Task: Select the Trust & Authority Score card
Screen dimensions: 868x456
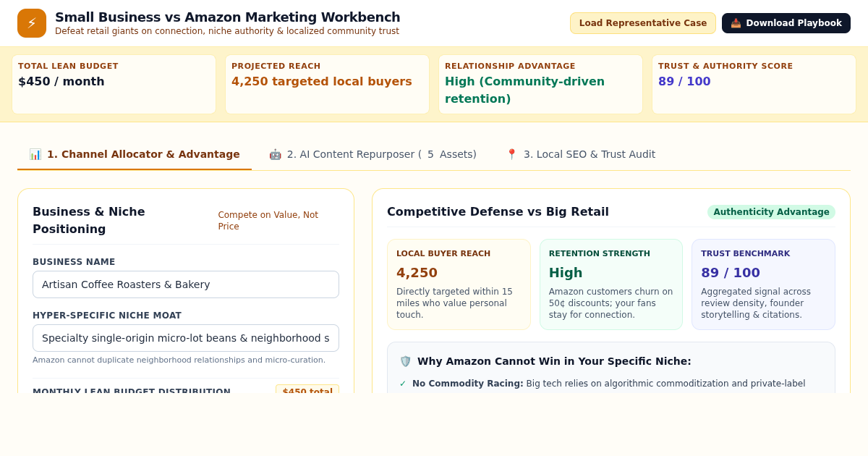Action: point(754,85)
